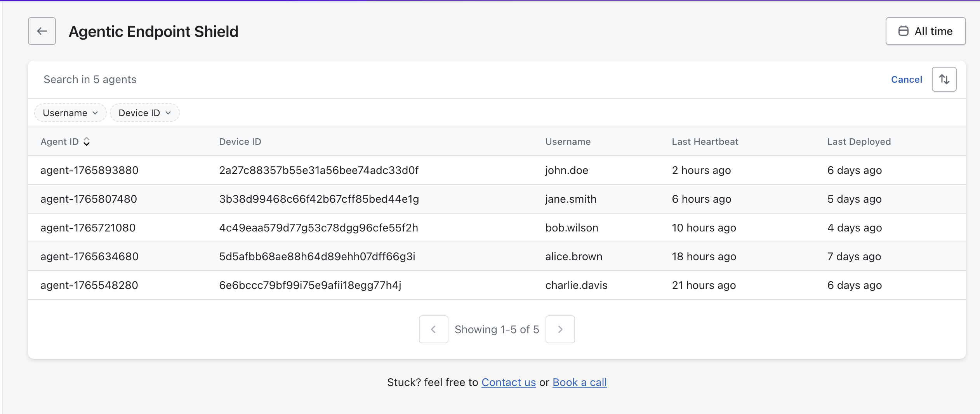Select device ID starting with 5d5afbb68
This screenshot has height=414, width=980.
coord(317,257)
